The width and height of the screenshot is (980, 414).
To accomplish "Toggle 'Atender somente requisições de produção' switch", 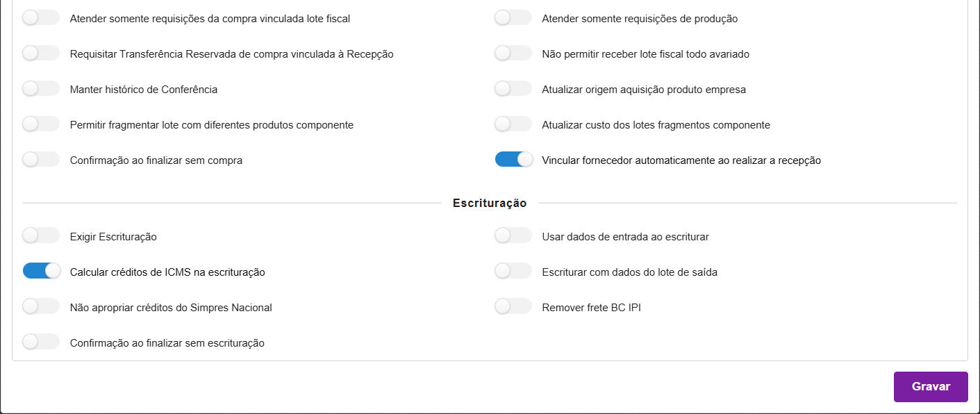I will coord(513,18).
